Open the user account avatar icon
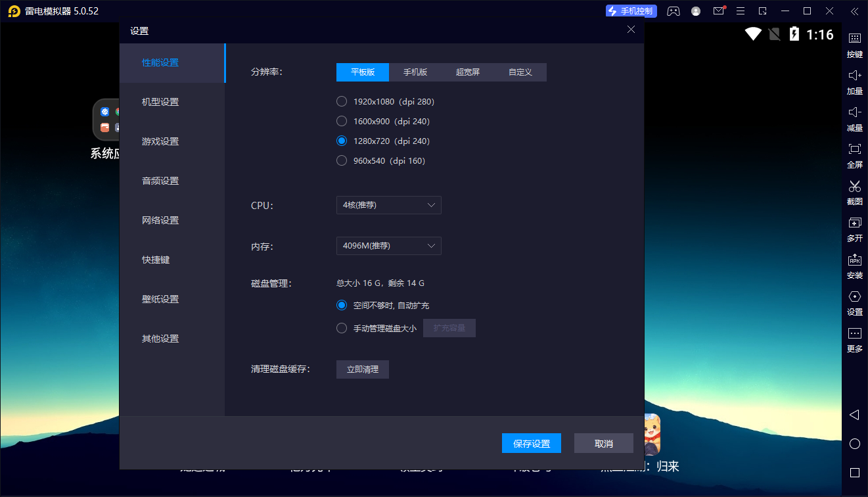The width and height of the screenshot is (868, 497). tap(697, 11)
